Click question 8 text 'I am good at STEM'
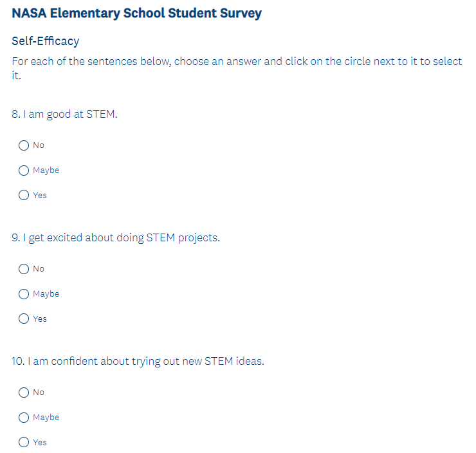Viewport: 476px width, 453px height. pos(64,115)
